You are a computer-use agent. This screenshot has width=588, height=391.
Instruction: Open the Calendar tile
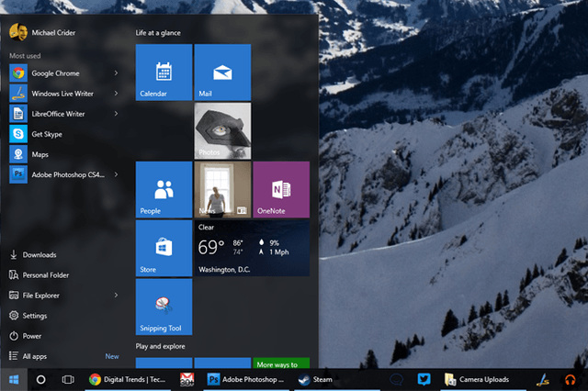(x=164, y=73)
